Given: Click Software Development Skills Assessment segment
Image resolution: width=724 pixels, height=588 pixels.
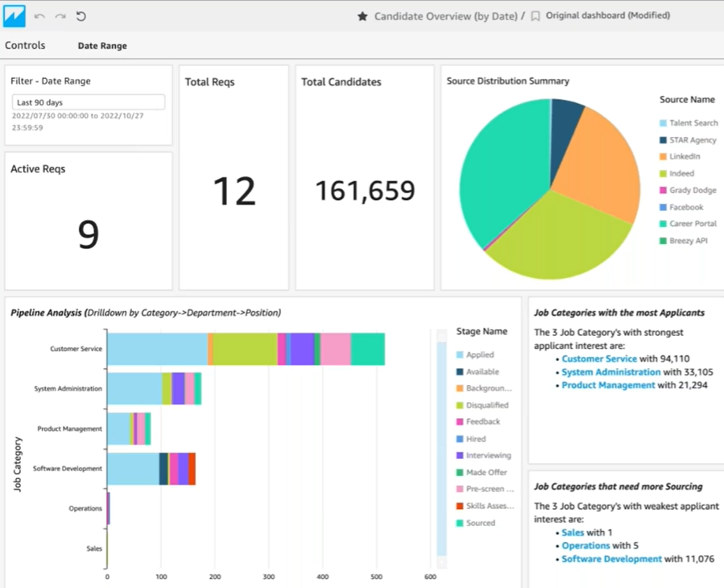Looking at the screenshot, I should tap(192, 469).
